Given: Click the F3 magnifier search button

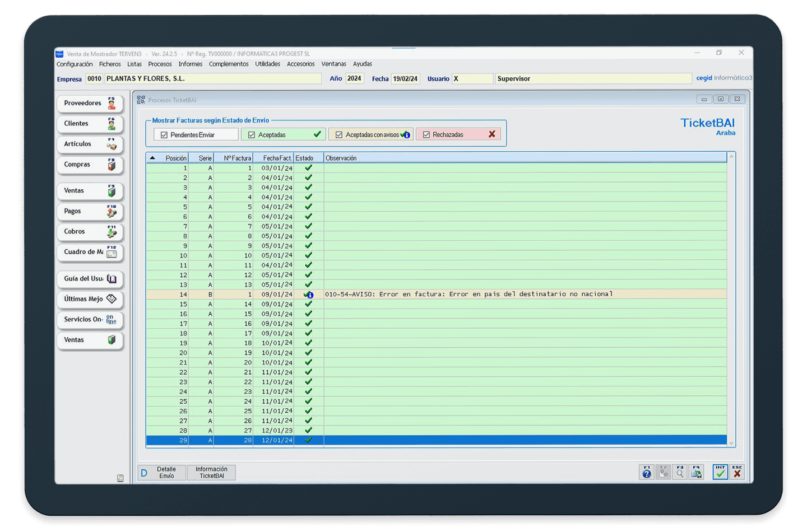Looking at the screenshot, I should point(680,472).
